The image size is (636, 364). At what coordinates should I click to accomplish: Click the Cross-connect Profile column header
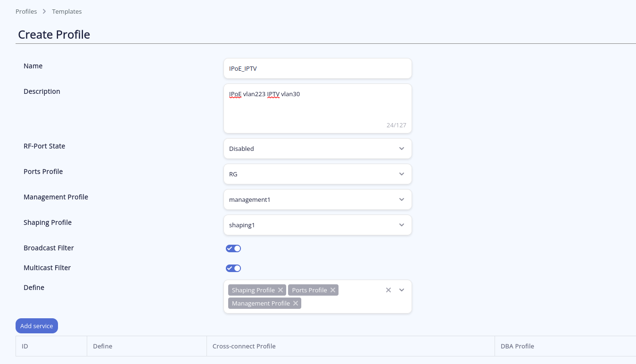(x=244, y=346)
